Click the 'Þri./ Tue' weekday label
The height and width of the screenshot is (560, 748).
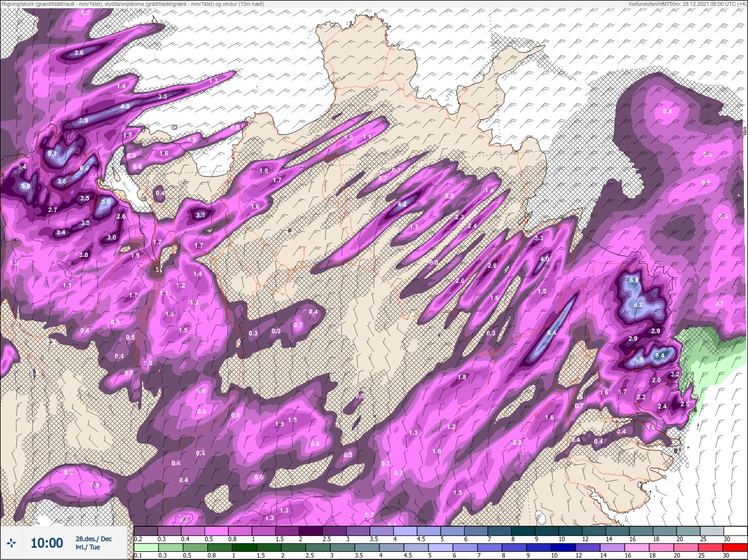(x=88, y=548)
